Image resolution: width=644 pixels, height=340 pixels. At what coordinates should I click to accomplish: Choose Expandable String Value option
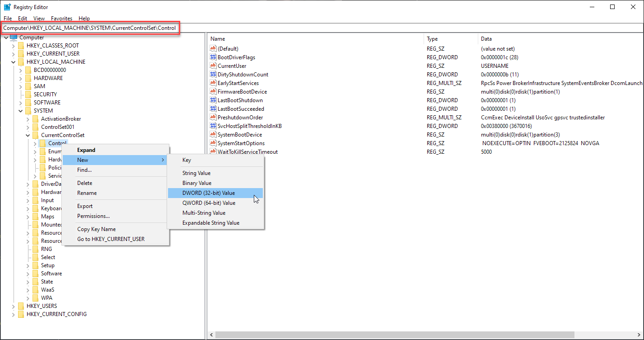(215, 223)
